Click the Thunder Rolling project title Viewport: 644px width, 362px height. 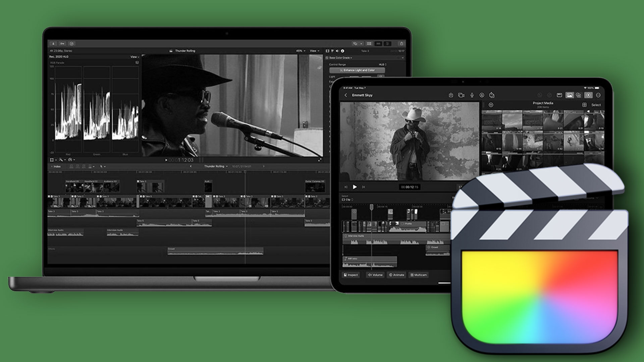point(185,51)
